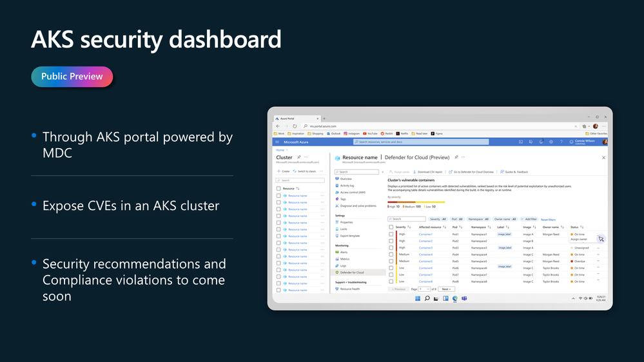Click the vulnerabilities table search box

(x=407, y=219)
